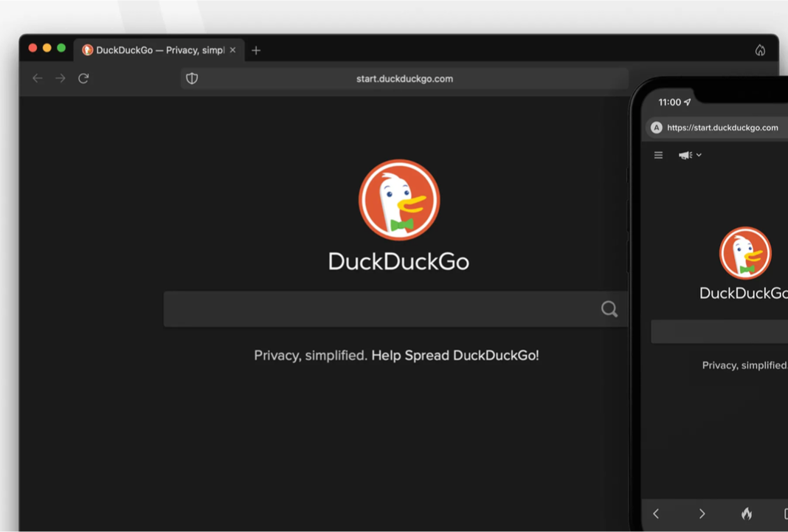
Task: Click the Privacy, simplified. text on desktop page
Action: [x=311, y=355]
